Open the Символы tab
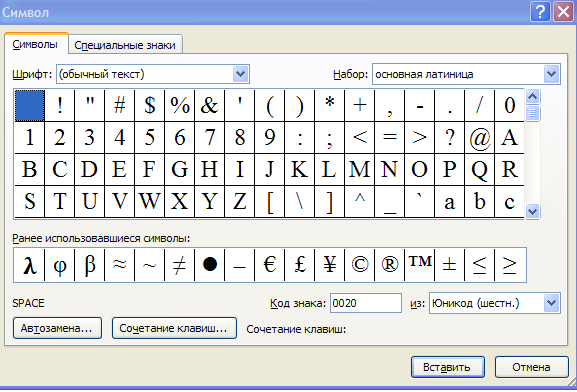This screenshot has width=577, height=392. tap(35, 44)
